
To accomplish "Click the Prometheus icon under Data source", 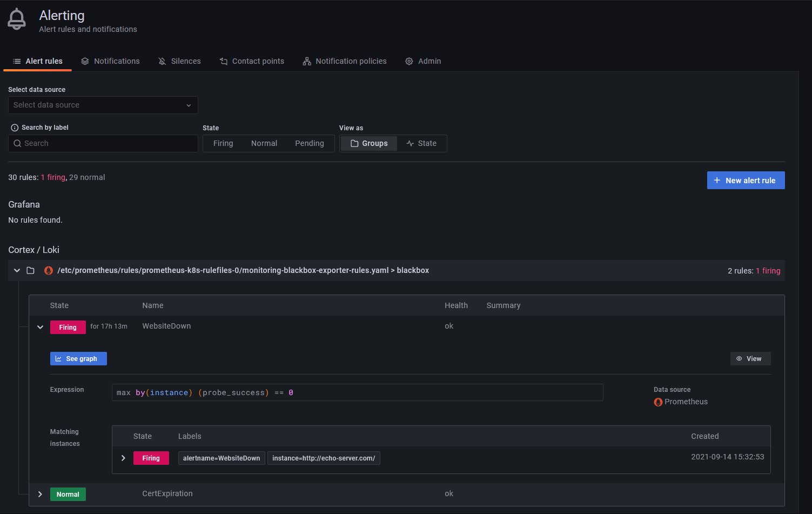I will pos(657,402).
